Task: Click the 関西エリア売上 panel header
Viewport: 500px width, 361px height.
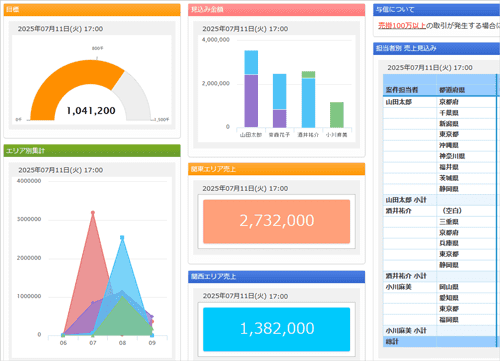Action: pos(276,277)
